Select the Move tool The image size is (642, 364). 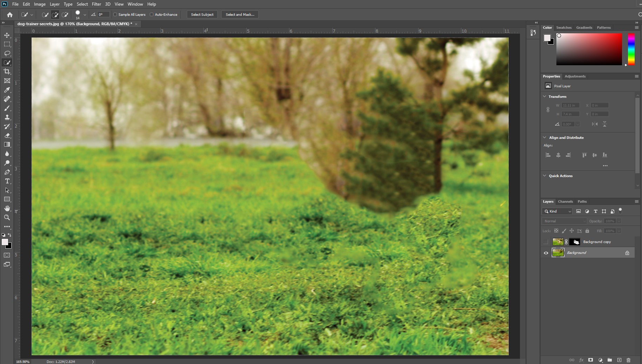7,35
